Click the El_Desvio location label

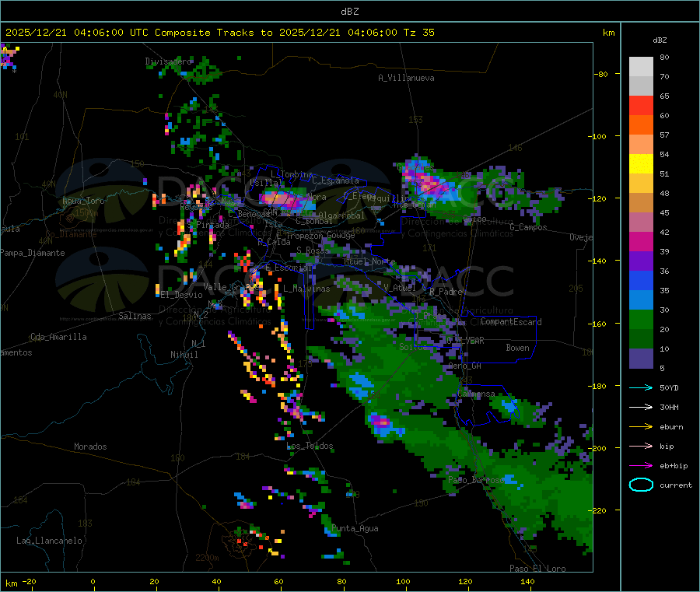coord(181,295)
